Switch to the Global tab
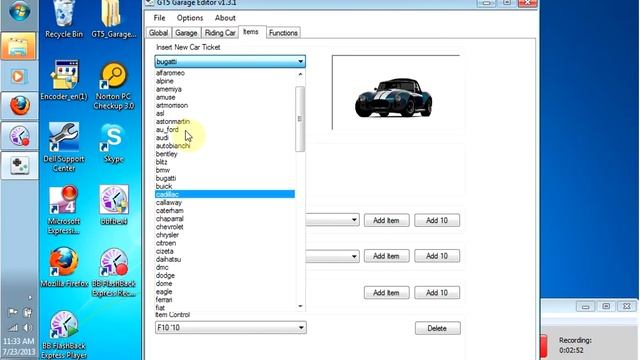Image resolution: width=640 pixels, height=360 pixels. coord(158,33)
